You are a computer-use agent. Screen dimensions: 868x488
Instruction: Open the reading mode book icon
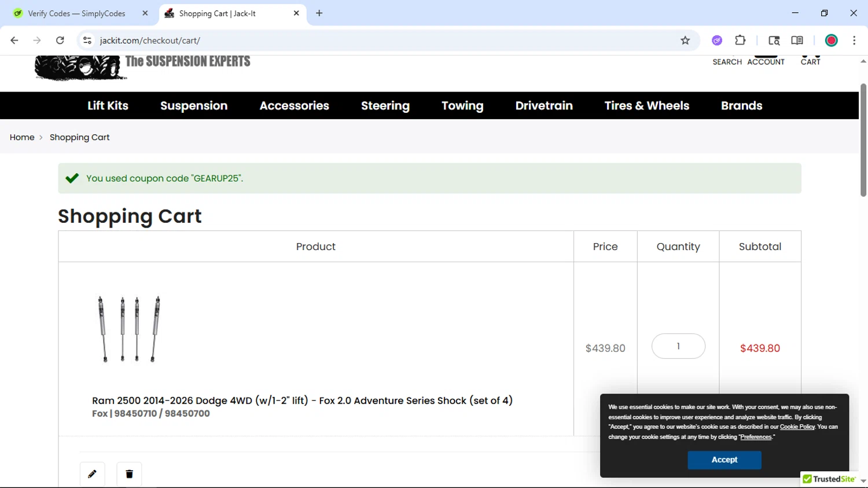point(797,41)
